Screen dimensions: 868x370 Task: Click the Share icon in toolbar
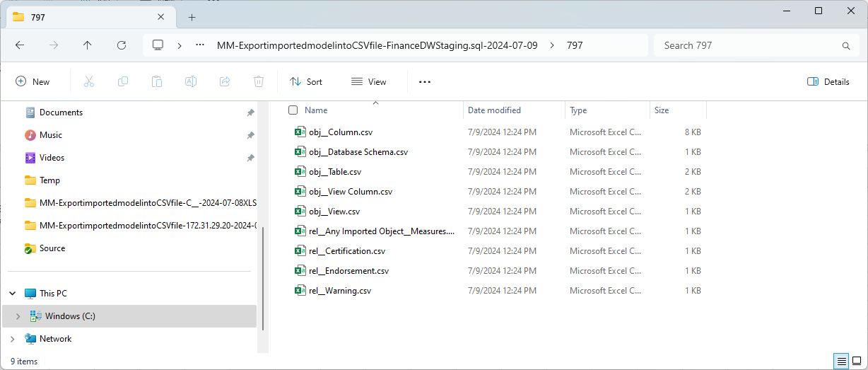(x=225, y=81)
